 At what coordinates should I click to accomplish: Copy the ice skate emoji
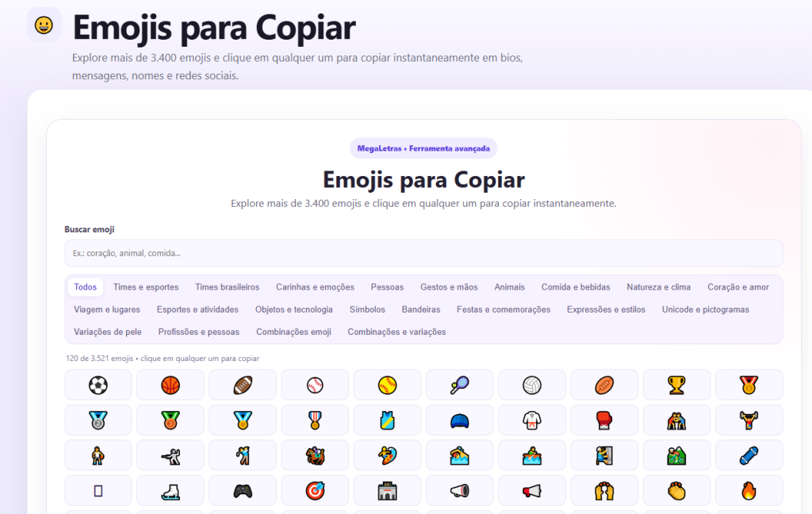[x=170, y=491]
